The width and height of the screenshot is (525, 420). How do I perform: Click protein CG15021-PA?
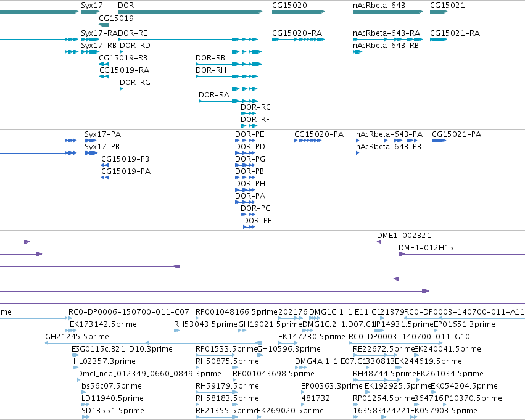tap(439, 141)
